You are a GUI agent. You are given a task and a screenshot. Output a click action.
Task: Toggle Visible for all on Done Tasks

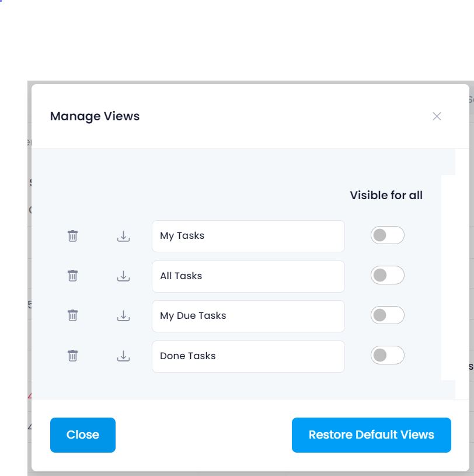(x=387, y=355)
